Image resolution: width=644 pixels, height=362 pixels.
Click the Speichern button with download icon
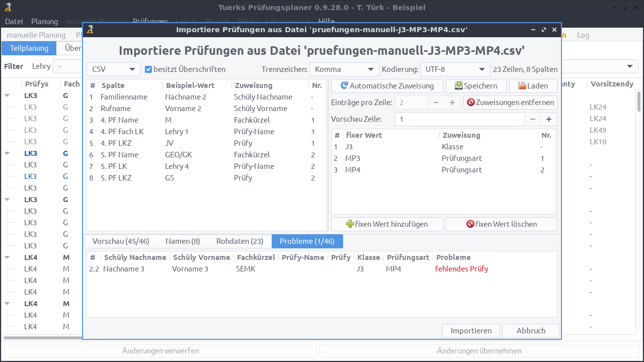(475, 86)
